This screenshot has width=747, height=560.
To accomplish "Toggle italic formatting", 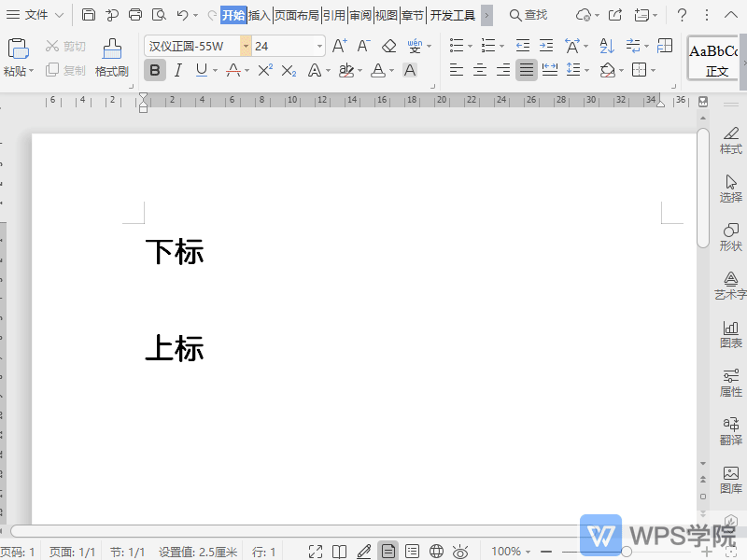I will (x=178, y=70).
